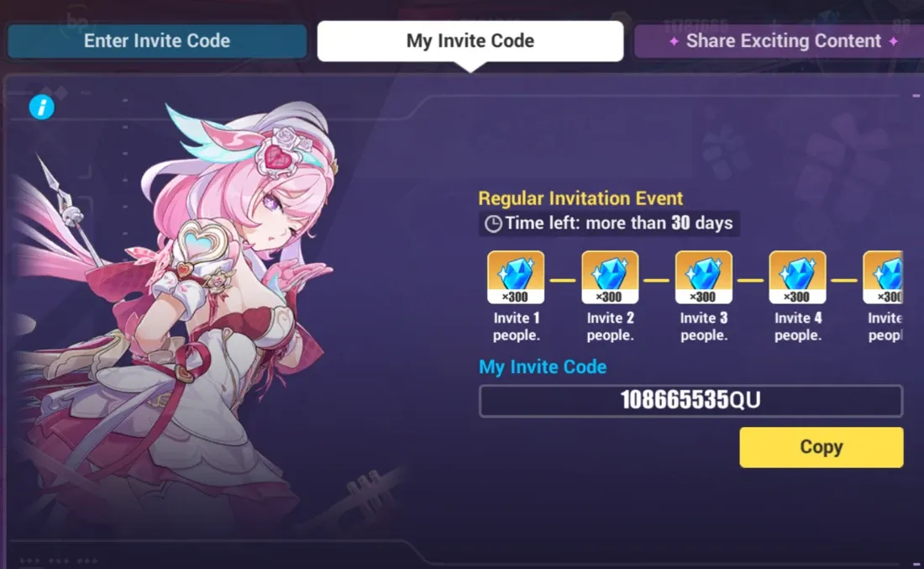
Task: Switch to the Enter Invite Code tab
Action: pos(157,40)
